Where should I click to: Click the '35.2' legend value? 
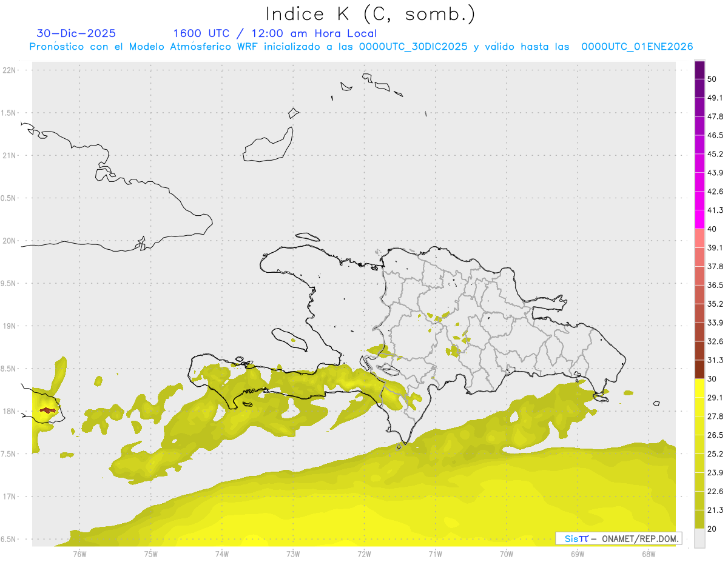click(x=715, y=304)
